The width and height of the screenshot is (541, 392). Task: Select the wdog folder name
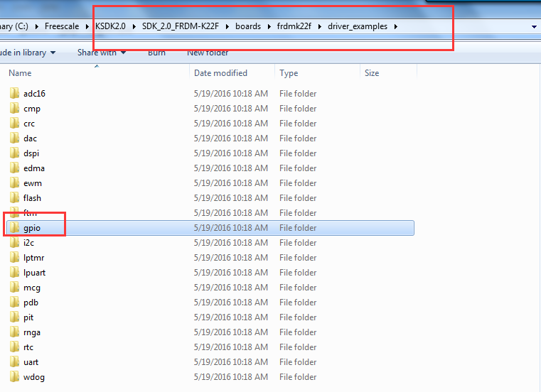pyautogui.click(x=34, y=377)
